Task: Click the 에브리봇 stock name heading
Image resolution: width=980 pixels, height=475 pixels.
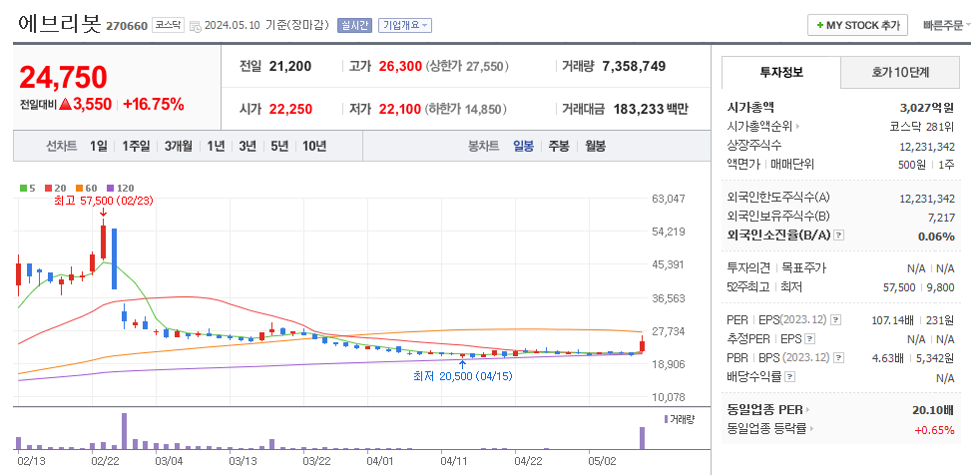Action: point(59,24)
